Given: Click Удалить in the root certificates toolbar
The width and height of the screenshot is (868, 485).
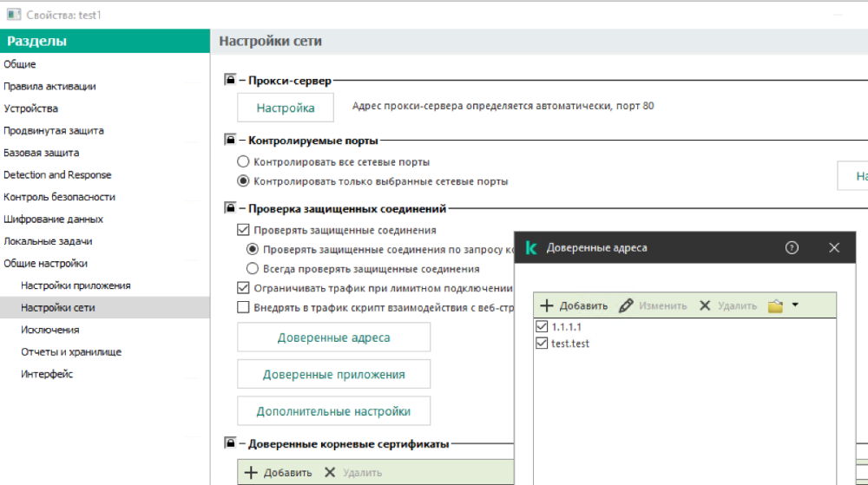Looking at the screenshot, I should pyautogui.click(x=353, y=473).
